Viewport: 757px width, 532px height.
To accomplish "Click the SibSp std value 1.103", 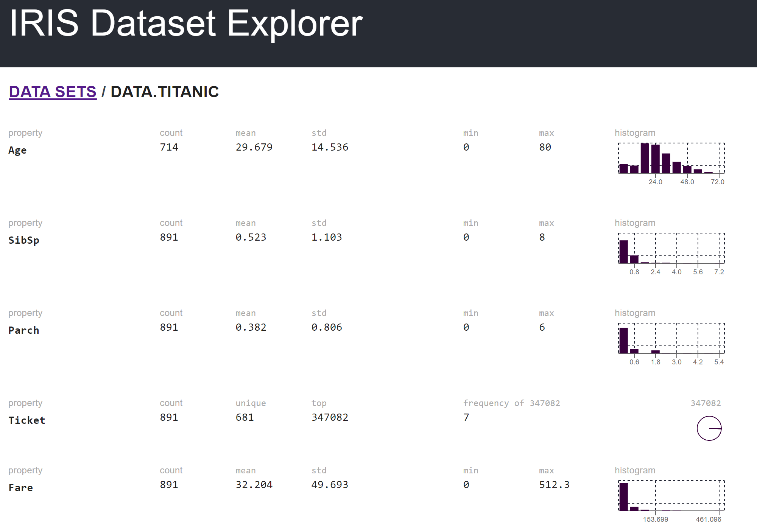I will (327, 237).
